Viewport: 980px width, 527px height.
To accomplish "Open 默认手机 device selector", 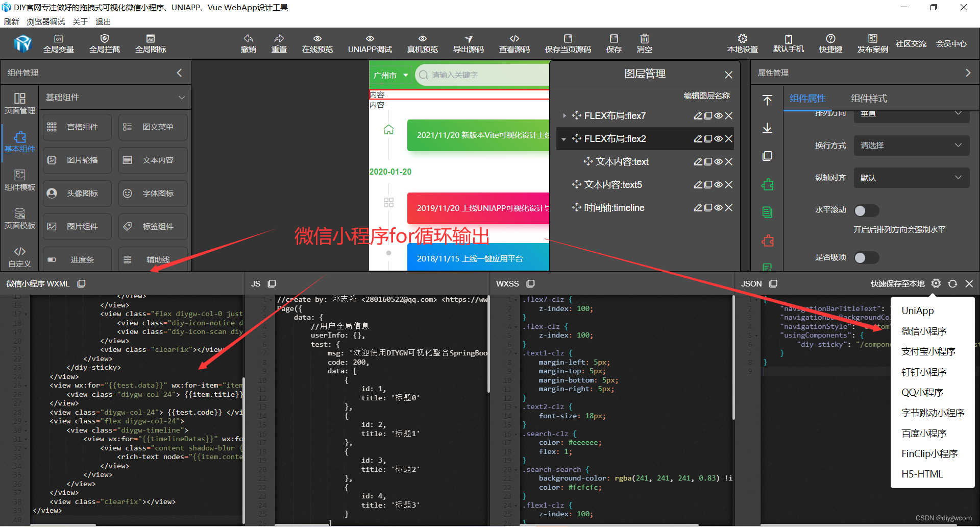I will pyautogui.click(x=789, y=43).
